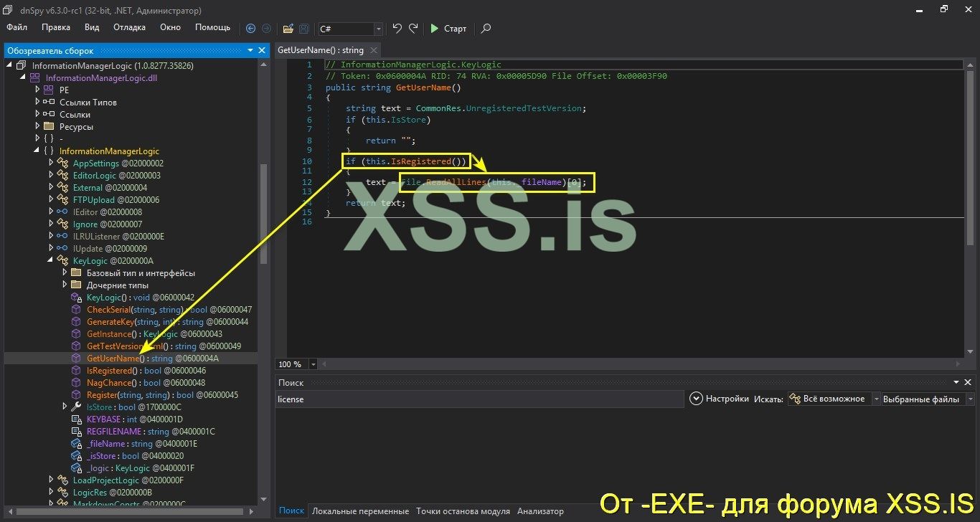Screen dimensions: 980x522
Task: Select the LoadProjectLogic class in tree
Action: click(128, 480)
